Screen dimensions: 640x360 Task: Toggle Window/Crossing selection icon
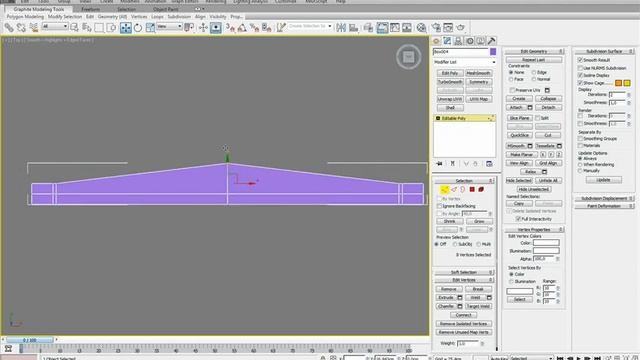click(x=111, y=27)
